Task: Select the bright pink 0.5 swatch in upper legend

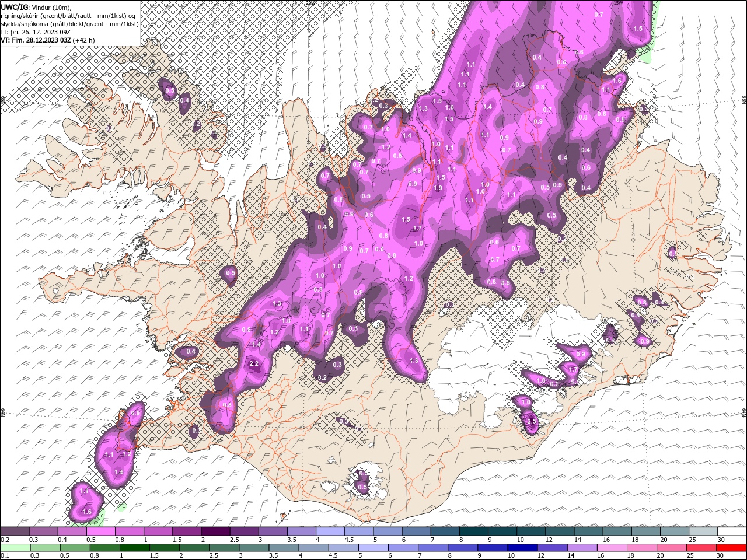Action: (101, 531)
